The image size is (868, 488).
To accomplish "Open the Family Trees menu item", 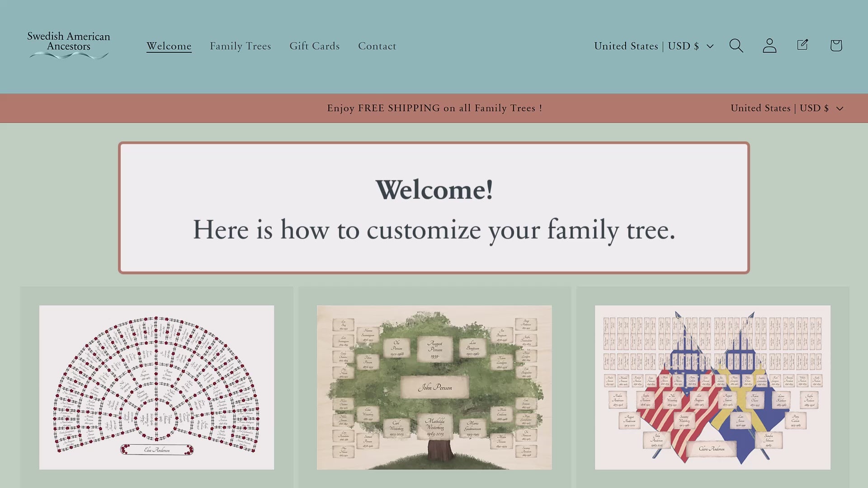I will click(x=240, y=46).
